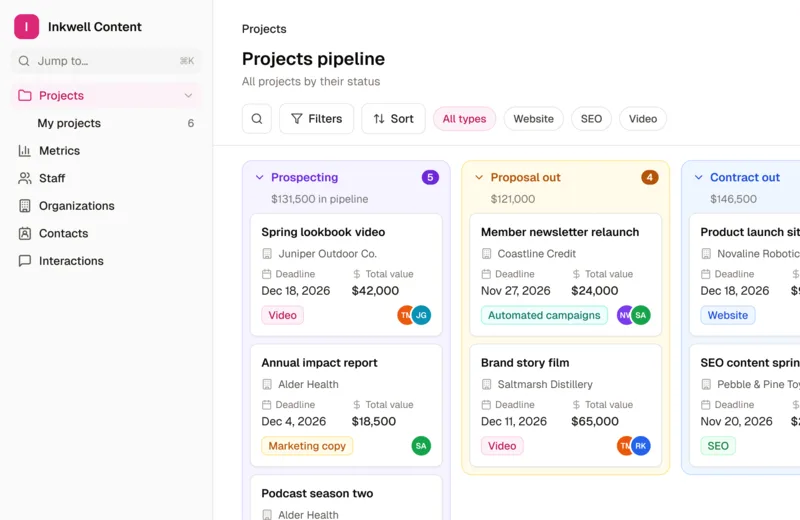This screenshot has width=800, height=520.
Task: Open the Interactions page
Action: pyautogui.click(x=106, y=261)
